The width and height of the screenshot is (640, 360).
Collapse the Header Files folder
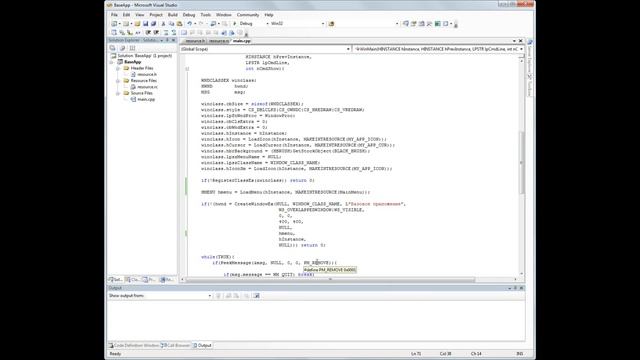pyautogui.click(x=118, y=68)
